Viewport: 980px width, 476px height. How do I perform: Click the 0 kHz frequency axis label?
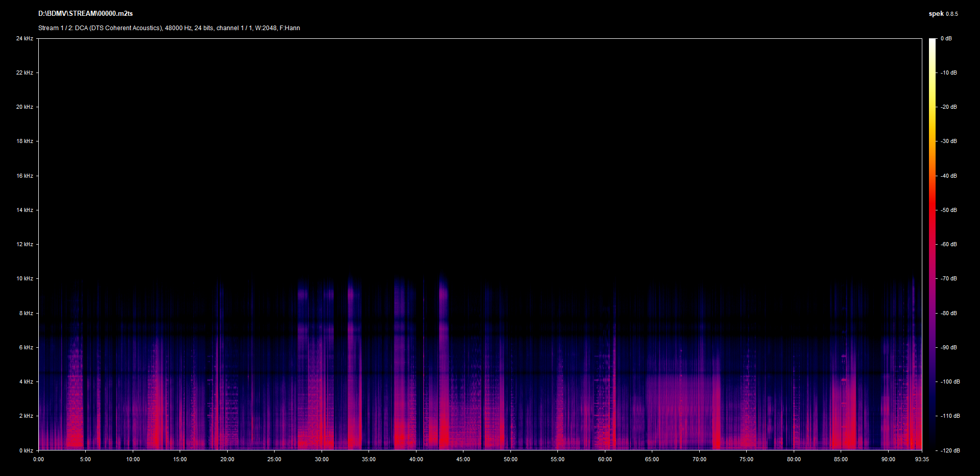pos(26,450)
